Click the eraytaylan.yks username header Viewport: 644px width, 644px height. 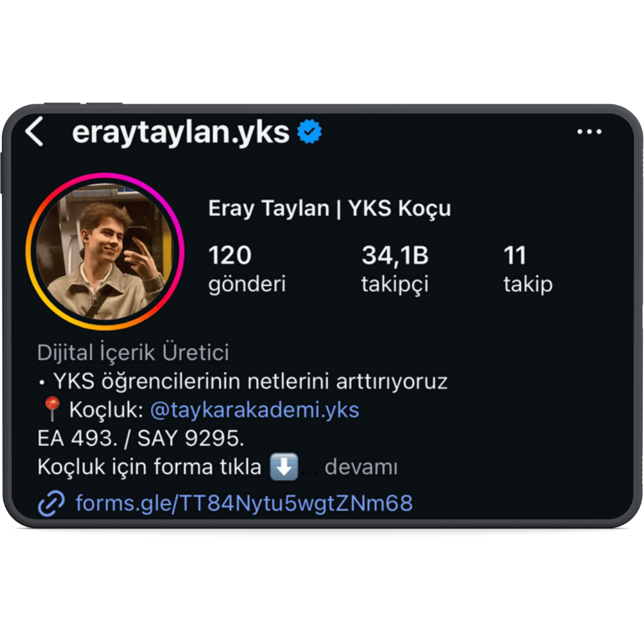pos(181,132)
